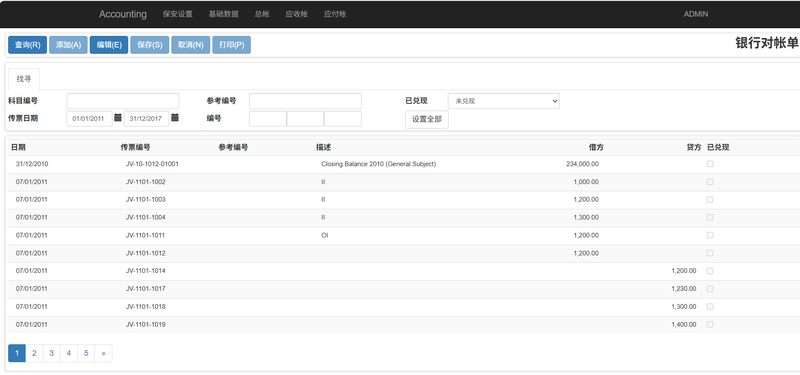Click current page 1 in pagination

(17, 353)
